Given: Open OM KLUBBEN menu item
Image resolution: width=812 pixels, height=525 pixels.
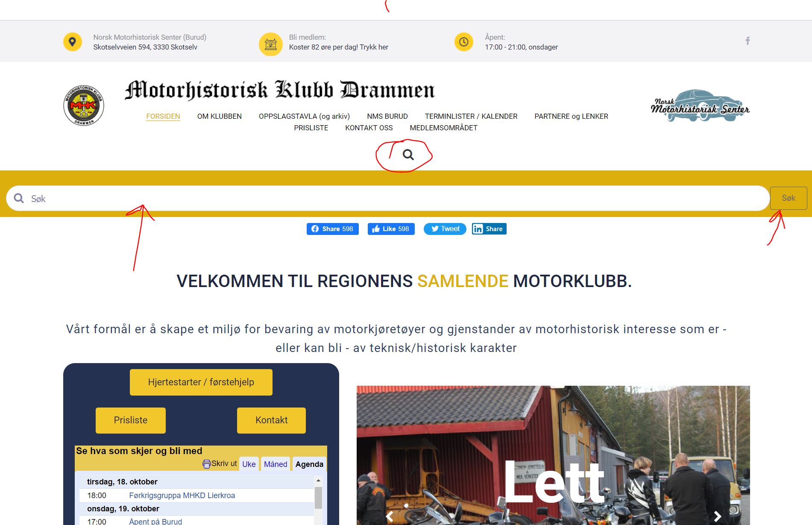Looking at the screenshot, I should (x=220, y=116).
